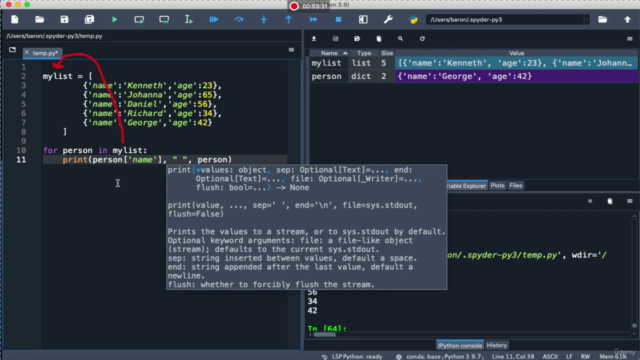Open the PYTHONPATH manager
The width and height of the screenshot is (640, 360).
pyautogui.click(x=413, y=19)
